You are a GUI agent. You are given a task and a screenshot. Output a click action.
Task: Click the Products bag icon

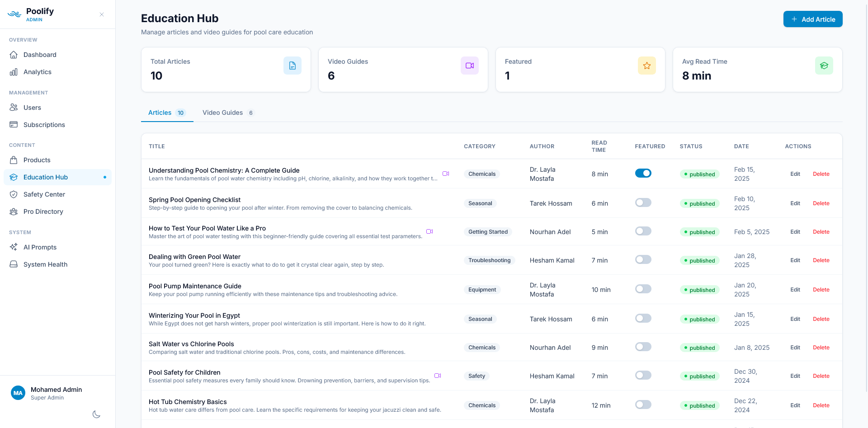tap(14, 160)
